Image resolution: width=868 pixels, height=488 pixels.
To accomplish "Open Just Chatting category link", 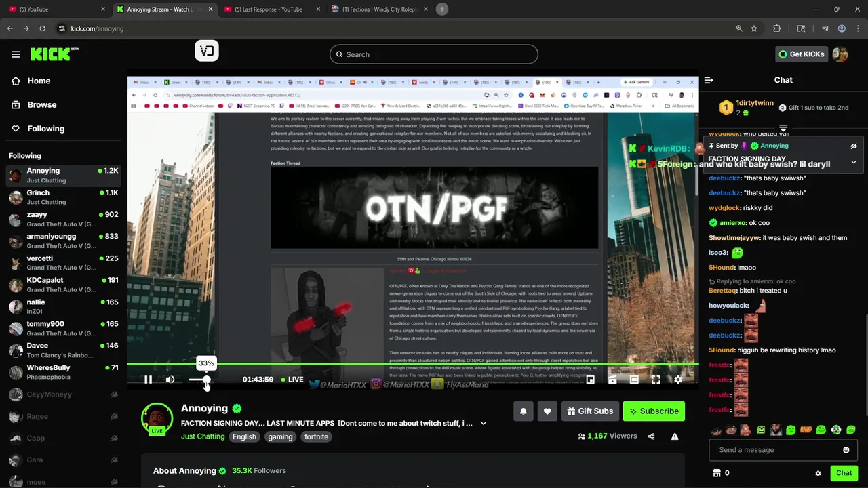I will [x=203, y=436].
